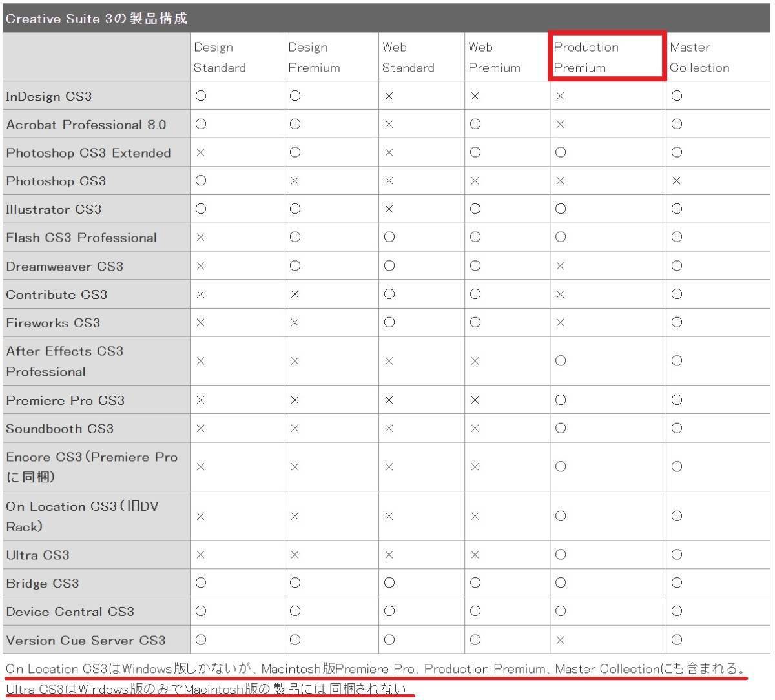
Task: Click the 'Creative Suite 3の製品構成' table title
Action: [x=97, y=18]
